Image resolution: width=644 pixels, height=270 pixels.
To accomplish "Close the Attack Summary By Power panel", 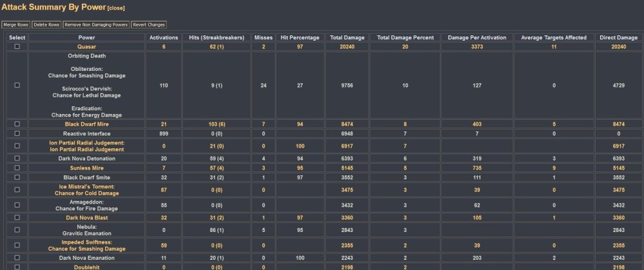I will point(117,8).
